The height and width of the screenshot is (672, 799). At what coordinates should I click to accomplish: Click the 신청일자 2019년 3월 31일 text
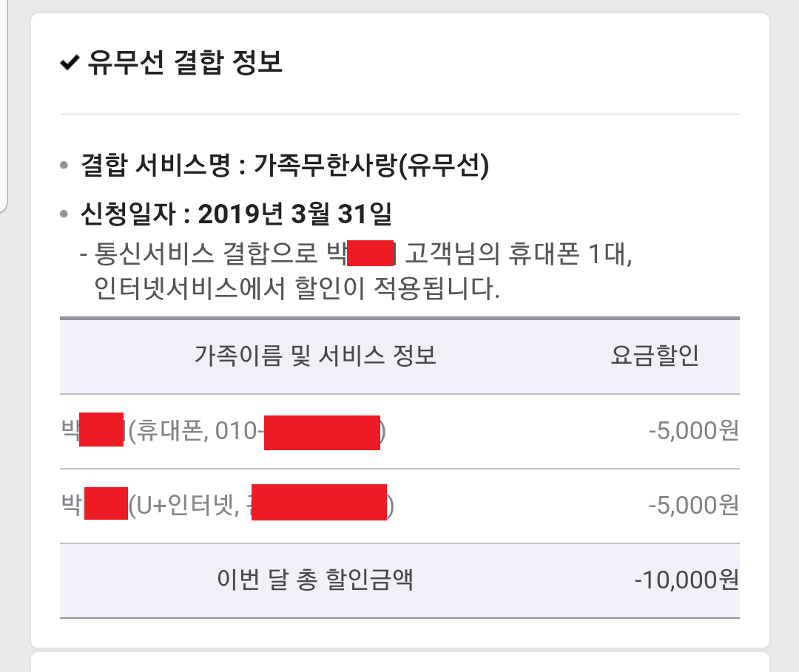[x=235, y=215]
